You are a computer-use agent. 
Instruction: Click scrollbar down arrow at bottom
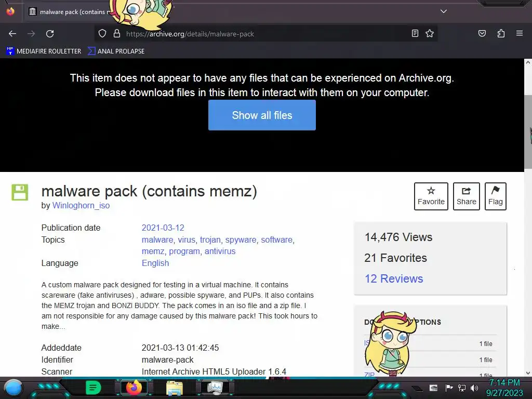click(x=528, y=373)
